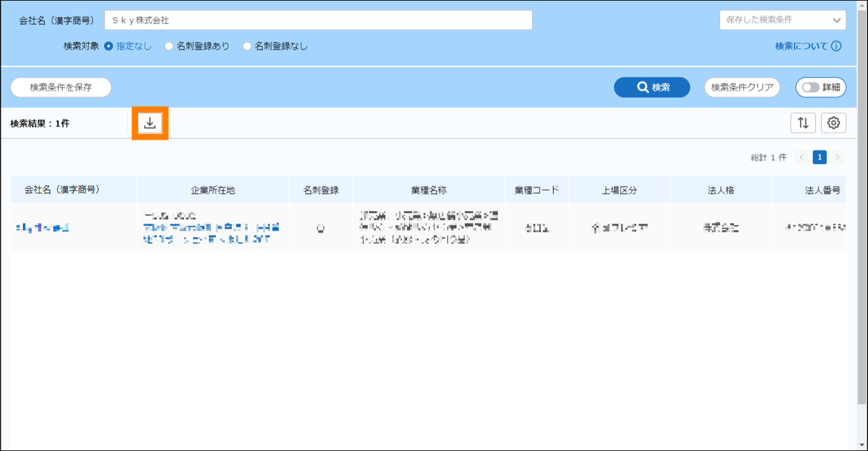
Task: Go to next page arrow
Action: [838, 158]
